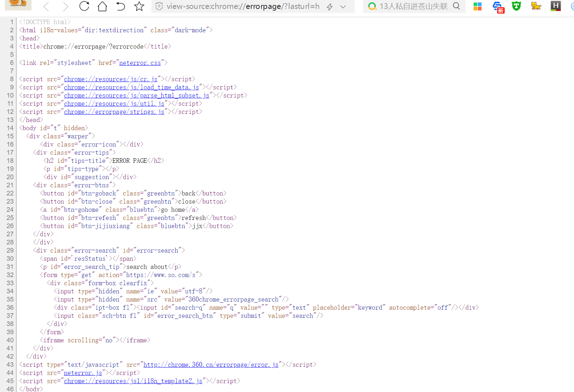
Task: Click the 'search about' paragraph text
Action: (147, 267)
